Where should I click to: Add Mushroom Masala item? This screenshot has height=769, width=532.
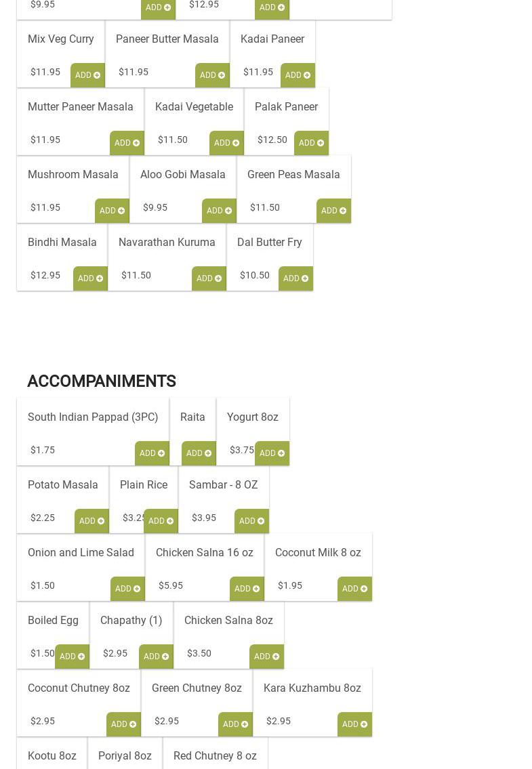click(112, 211)
